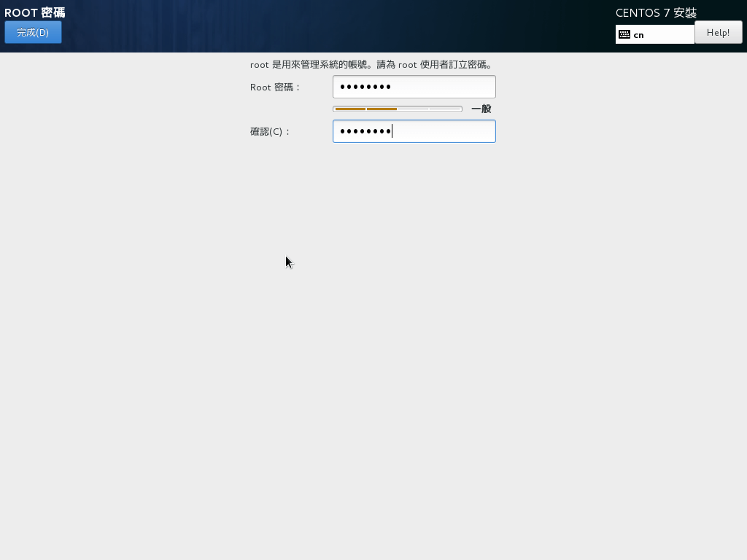Viewport: 747px width, 560px height.
Task: Focus the Root 密碼 input field
Action: click(x=414, y=86)
